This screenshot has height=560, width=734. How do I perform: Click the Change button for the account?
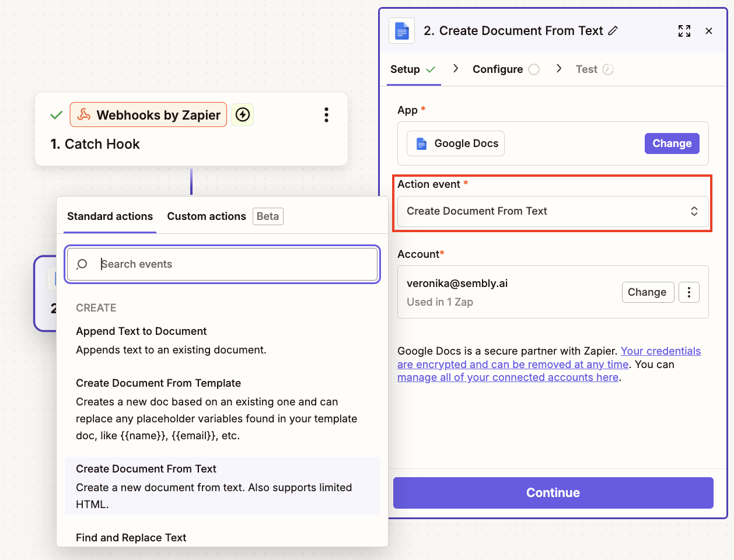(647, 292)
